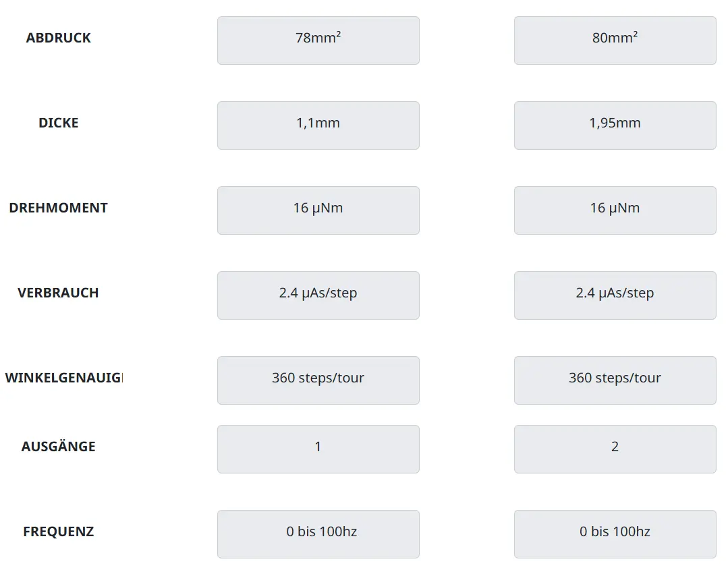Viewport: 728px width, 576px height.
Task: Click the truncated WINKELGENAUIG label
Action: pos(63,378)
